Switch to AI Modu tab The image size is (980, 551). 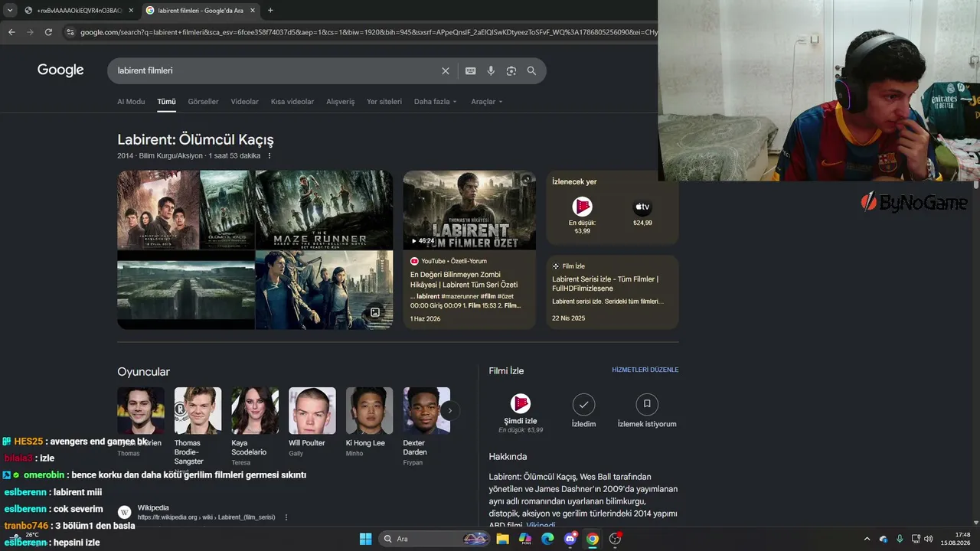coord(131,102)
